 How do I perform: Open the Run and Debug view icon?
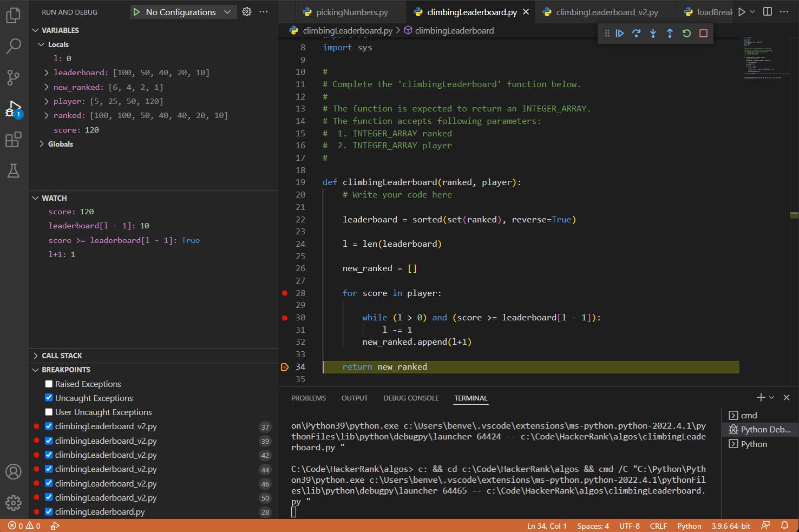[14, 109]
